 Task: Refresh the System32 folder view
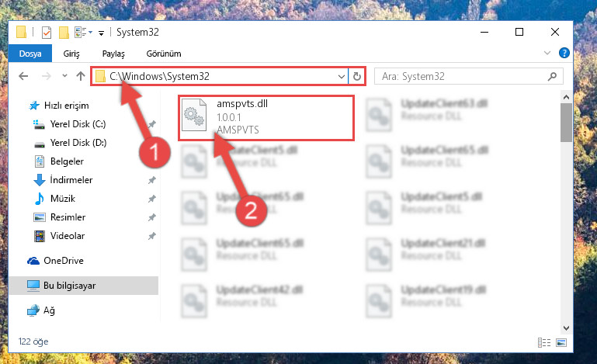357,77
